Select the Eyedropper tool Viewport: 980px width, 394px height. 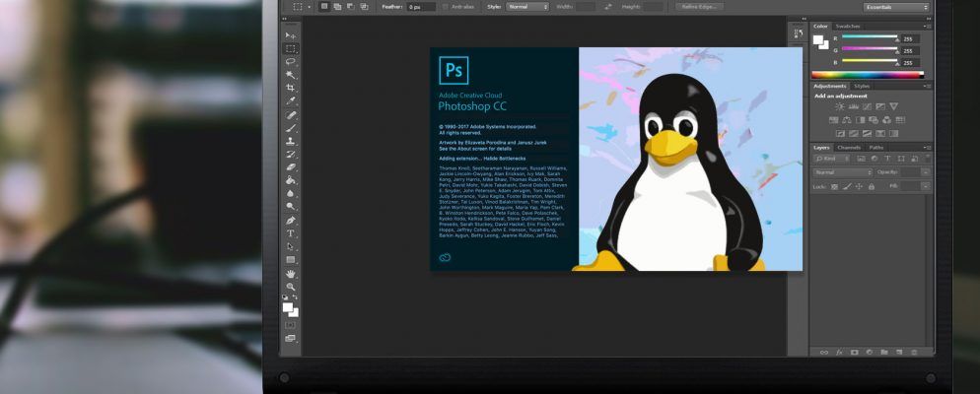click(x=291, y=101)
